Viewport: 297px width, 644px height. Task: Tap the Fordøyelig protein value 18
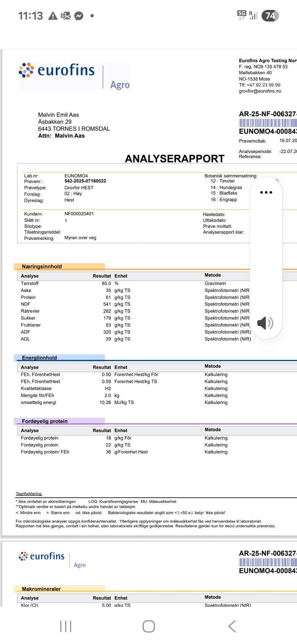tap(108, 438)
